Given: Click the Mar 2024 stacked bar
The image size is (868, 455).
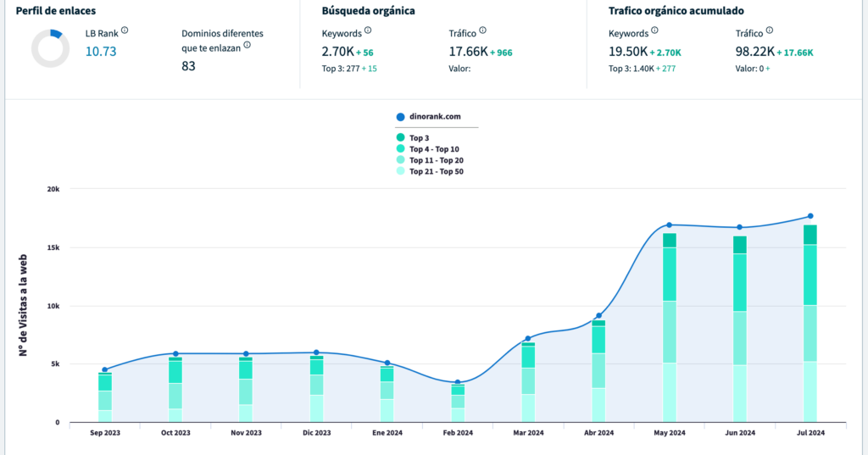Looking at the screenshot, I should pyautogui.click(x=528, y=382).
